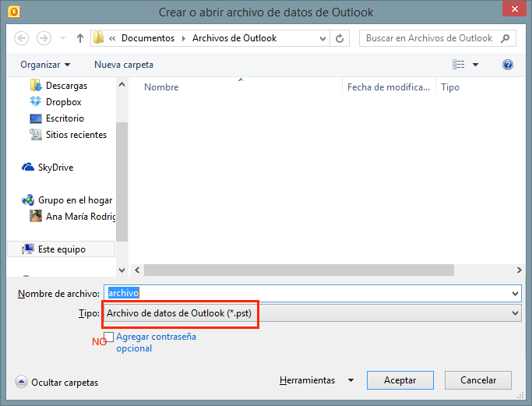Viewport: 532px width, 406px height.
Task: Open help with the question mark icon
Action: click(508, 65)
